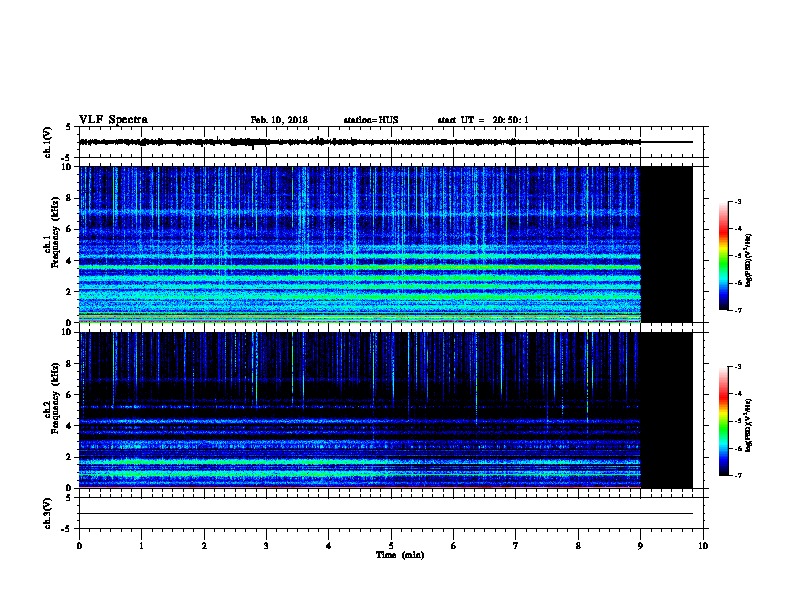Screen dimensions: 792x612
Task: Click the ch.1 color scale bar
Action: click(724, 256)
